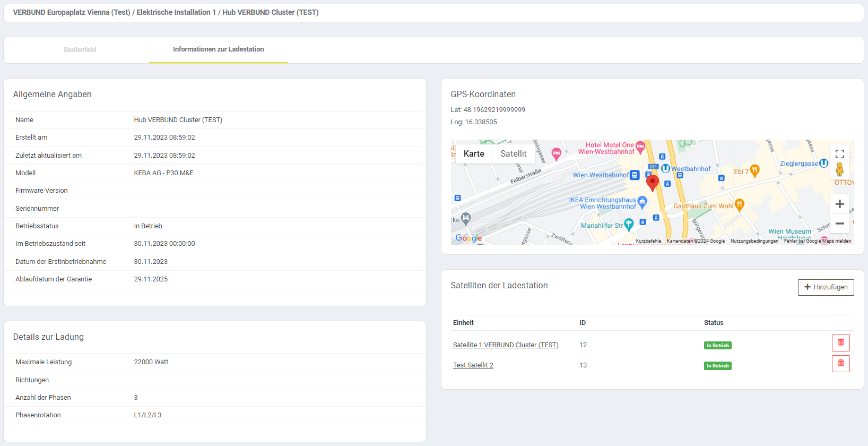Click the Zieglergasse U-Bahn icon
The width and height of the screenshot is (868, 446).
[823, 164]
